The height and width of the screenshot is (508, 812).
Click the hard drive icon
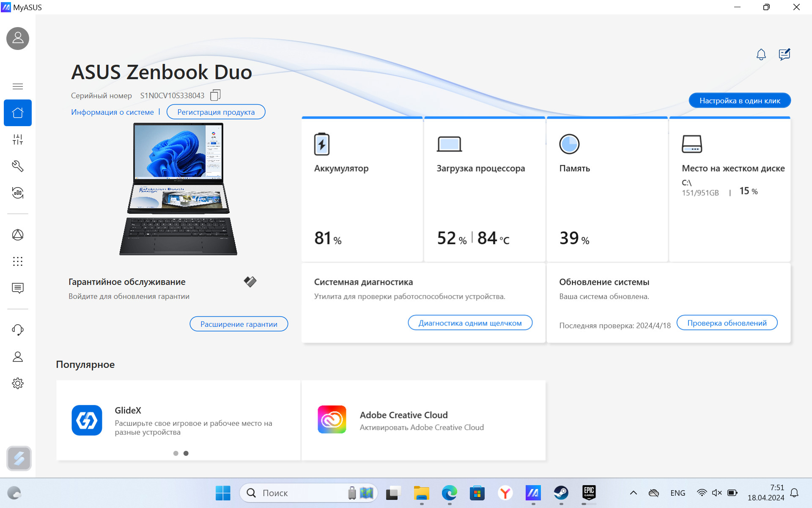point(692,144)
